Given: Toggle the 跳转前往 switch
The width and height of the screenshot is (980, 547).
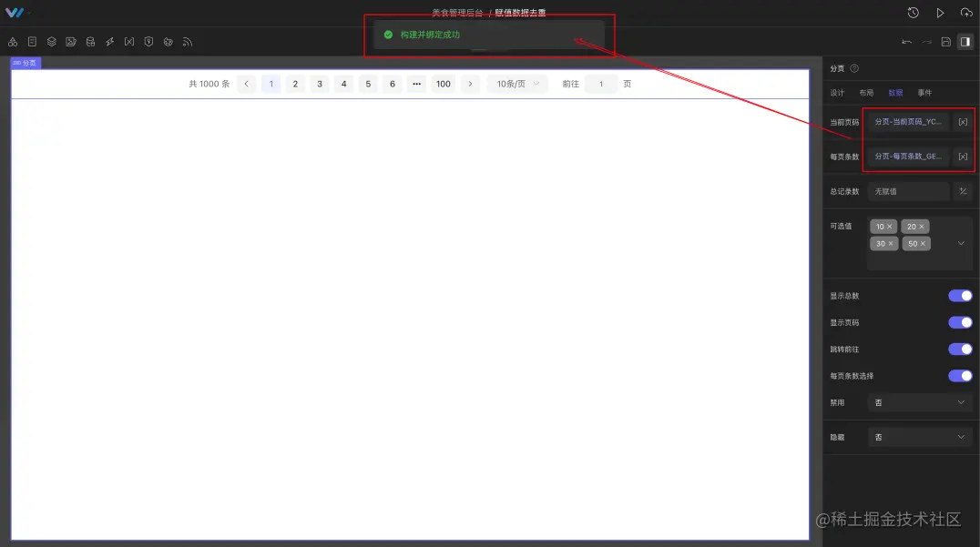Looking at the screenshot, I should pyautogui.click(x=960, y=349).
